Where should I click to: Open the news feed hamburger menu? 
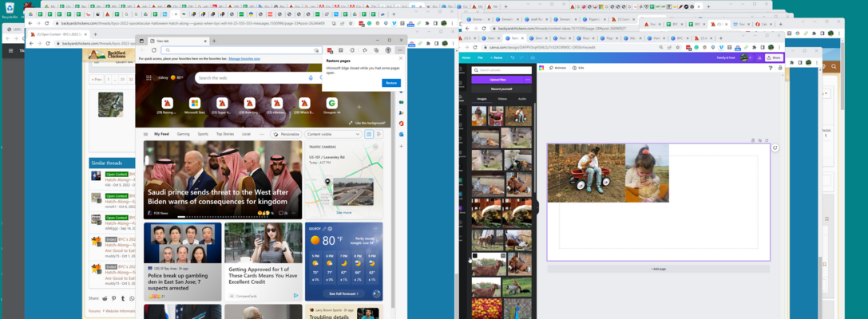[145, 134]
